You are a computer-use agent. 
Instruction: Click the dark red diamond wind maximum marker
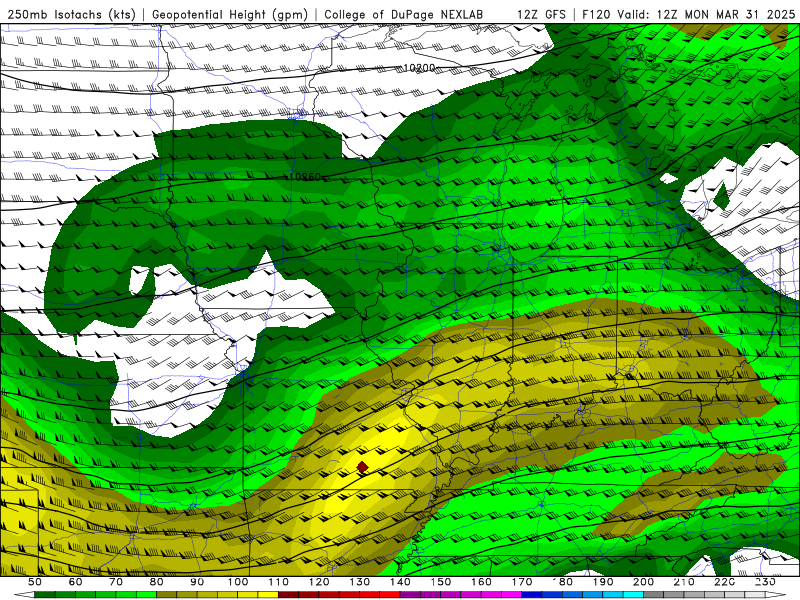pyautogui.click(x=362, y=467)
